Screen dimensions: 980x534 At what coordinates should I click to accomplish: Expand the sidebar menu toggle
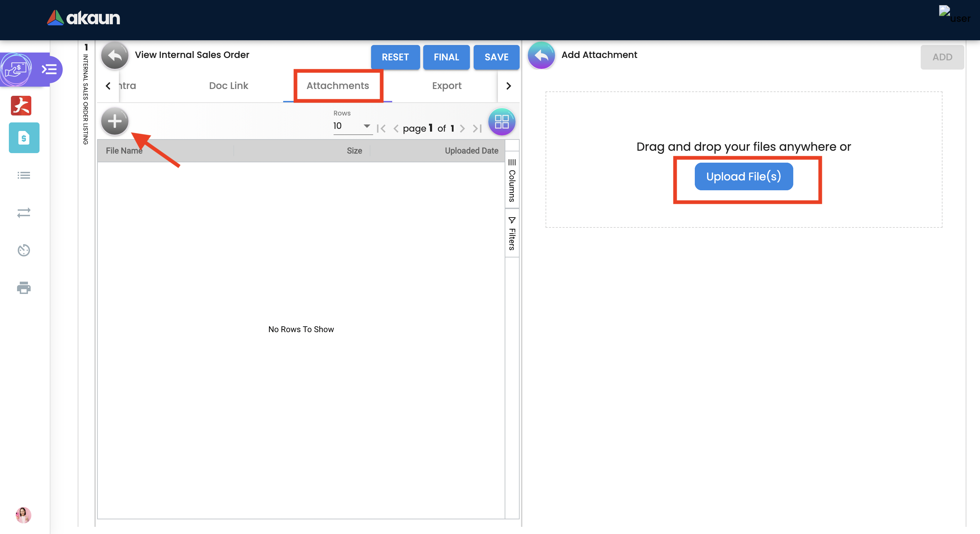click(49, 69)
